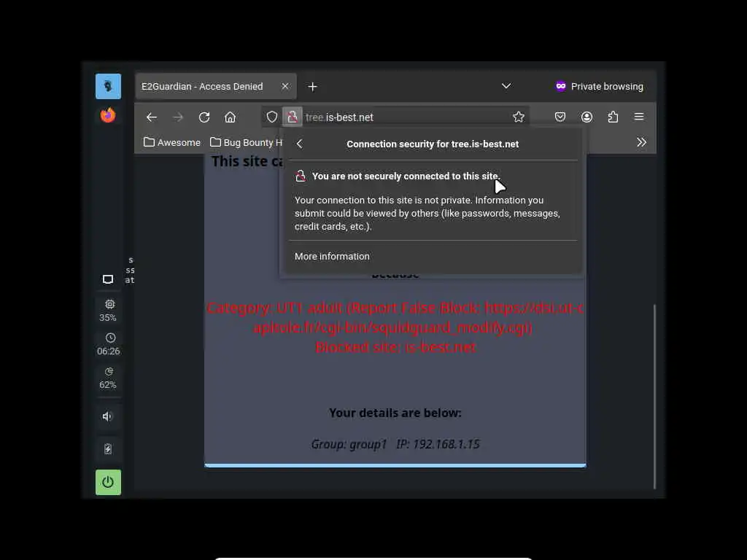Click the memory 62% indicator
Screen dimensions: 747x560
point(108,378)
